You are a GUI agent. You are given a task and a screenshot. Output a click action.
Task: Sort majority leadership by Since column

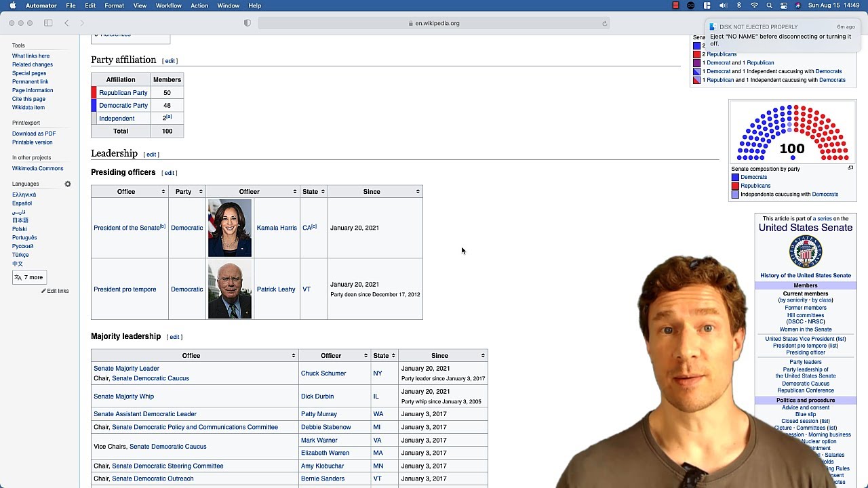[483, 356]
